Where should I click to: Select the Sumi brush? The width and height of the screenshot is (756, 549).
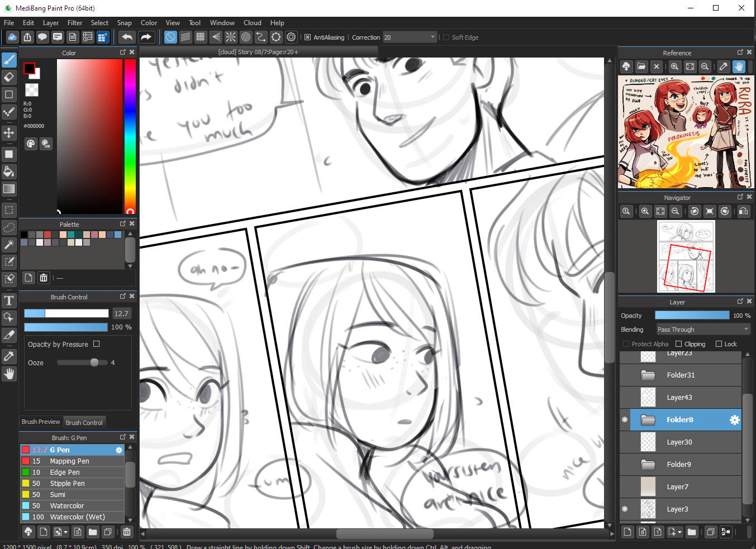72,495
